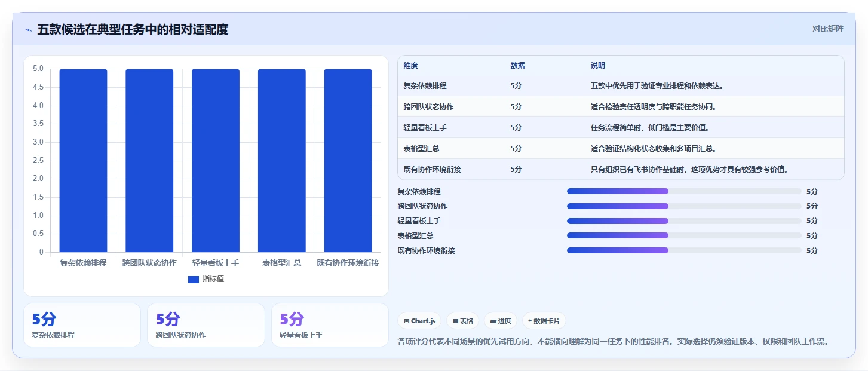Select the 数据卡片 chip

click(x=544, y=321)
